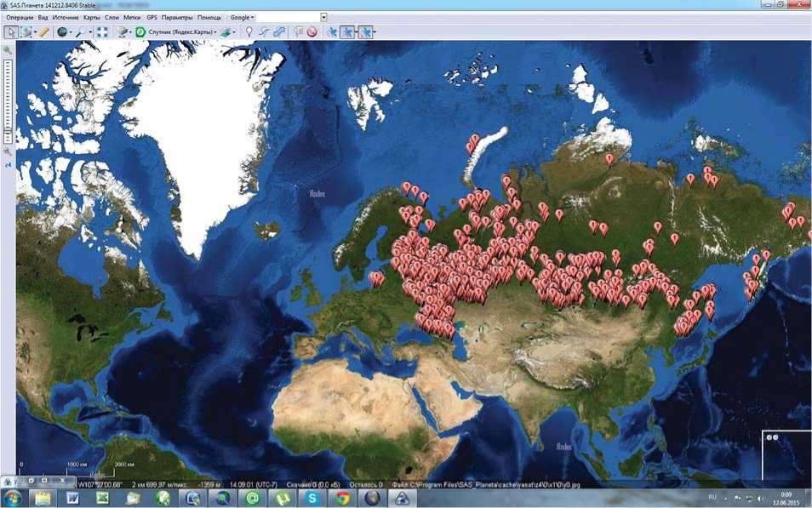Viewport: 812px width, 508px height.
Task: Toggle the first GPS star icon
Action: [x=332, y=31]
